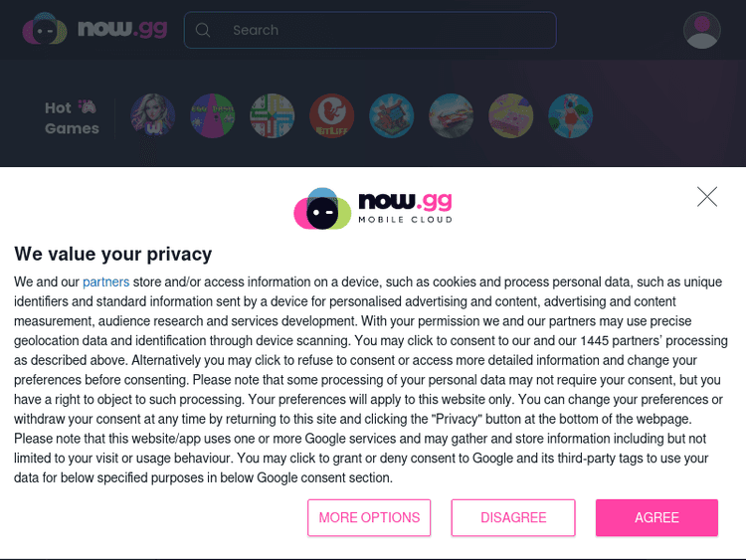
Task: Open the blonde girl game icon
Action: [153, 116]
